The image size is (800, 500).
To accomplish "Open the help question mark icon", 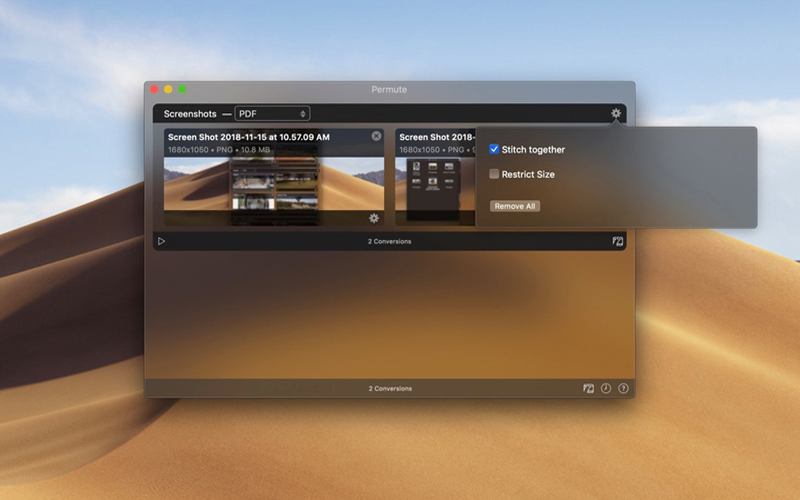I will click(623, 388).
